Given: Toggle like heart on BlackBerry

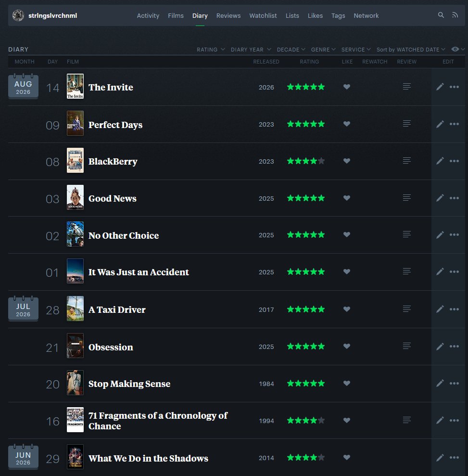Looking at the screenshot, I should [347, 161].
